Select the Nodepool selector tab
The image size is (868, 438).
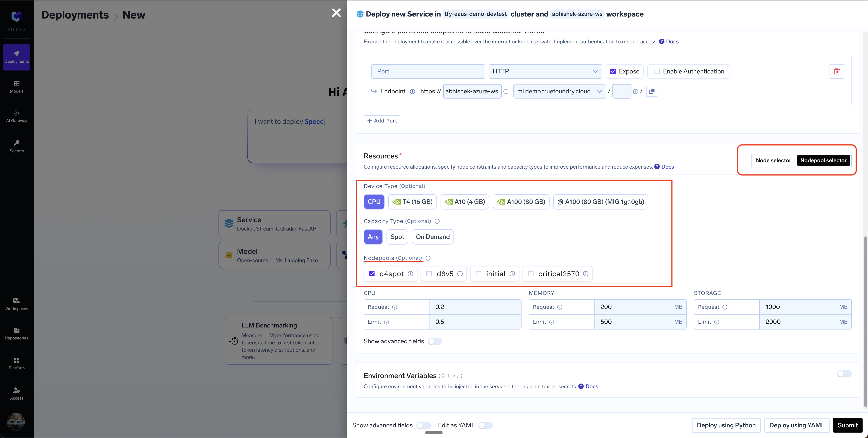click(x=823, y=160)
